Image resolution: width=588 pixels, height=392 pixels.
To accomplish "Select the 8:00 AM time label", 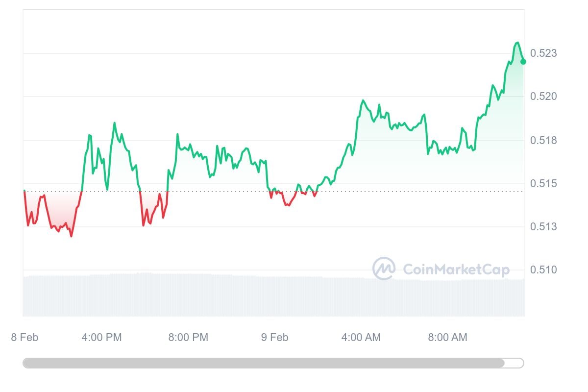I will tap(447, 337).
